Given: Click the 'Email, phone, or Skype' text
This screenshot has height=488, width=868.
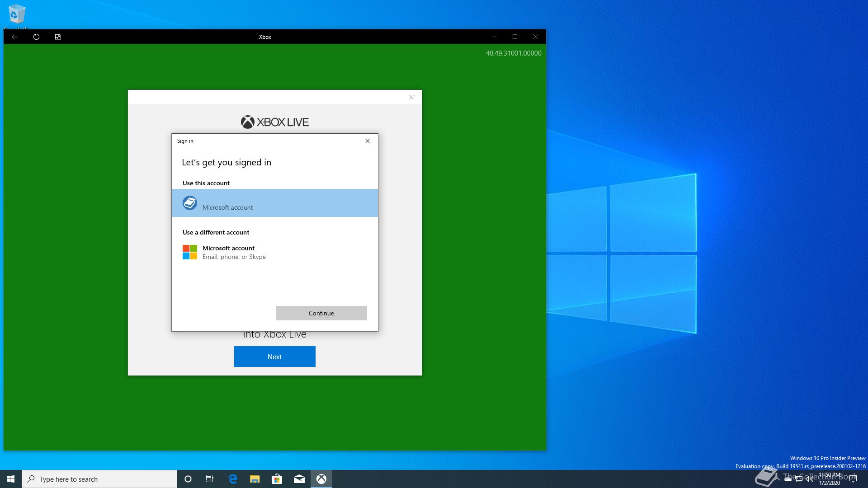Looking at the screenshot, I should (234, 257).
